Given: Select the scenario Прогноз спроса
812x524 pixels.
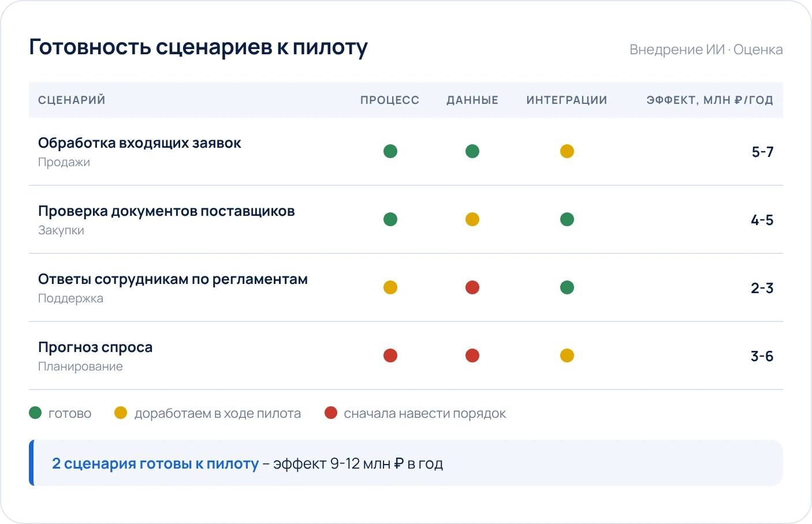Looking at the screenshot, I should [95, 347].
